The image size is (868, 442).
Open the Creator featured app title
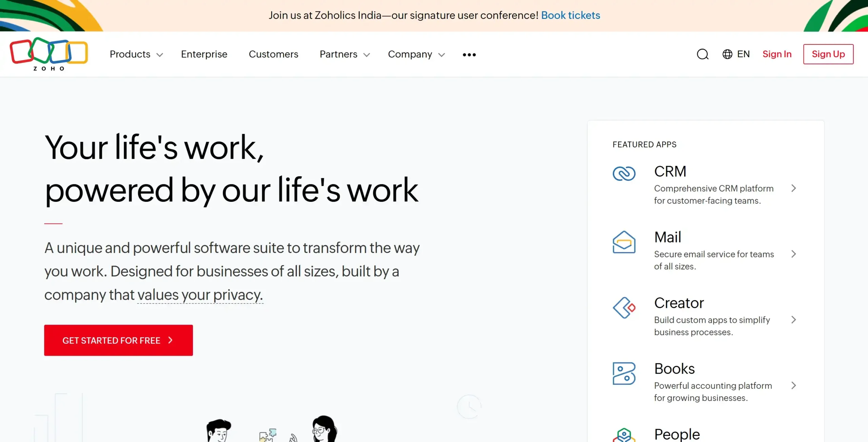pyautogui.click(x=679, y=303)
